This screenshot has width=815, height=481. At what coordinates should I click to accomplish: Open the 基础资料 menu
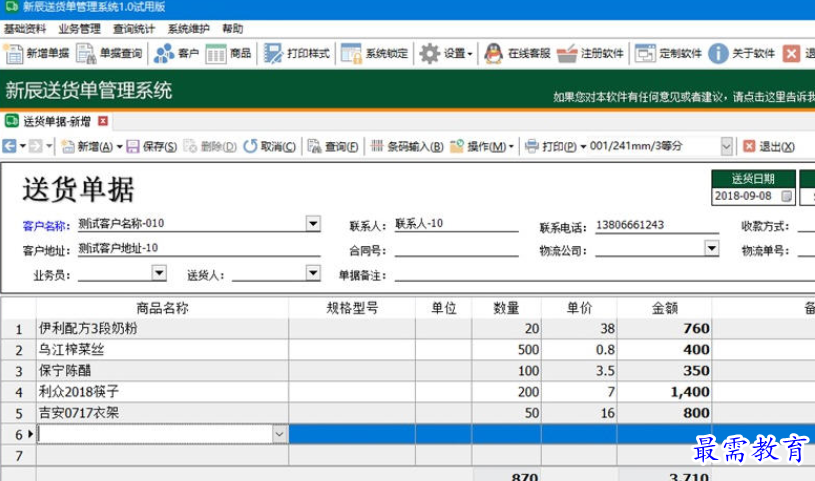pos(25,29)
